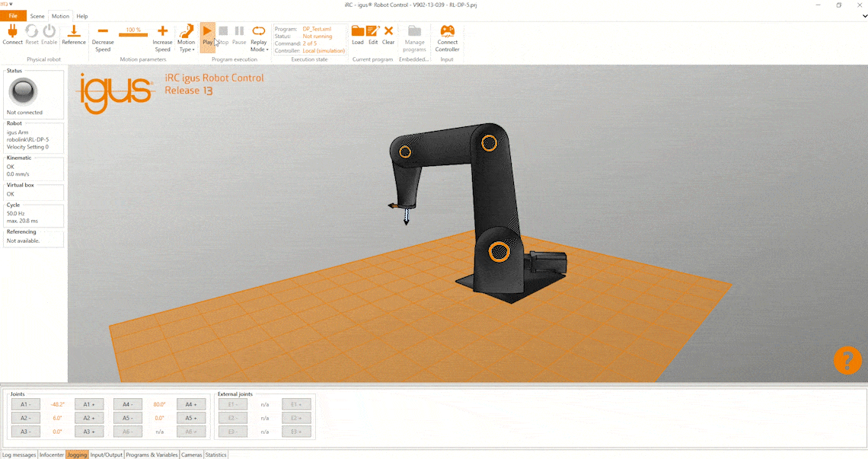The image size is (868, 459).
Task: Click the status indicator light
Action: 23,91
